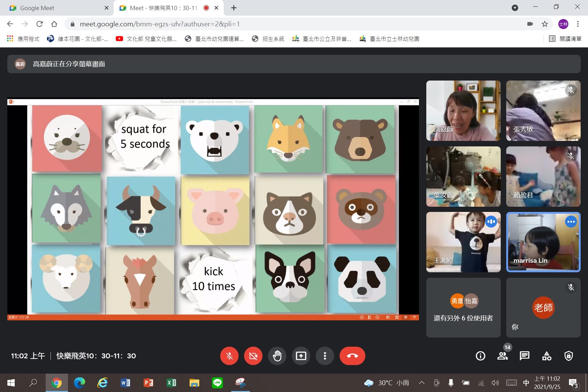This screenshot has height=392, width=588.
Task: Open the activities shapes icon
Action: (547, 356)
